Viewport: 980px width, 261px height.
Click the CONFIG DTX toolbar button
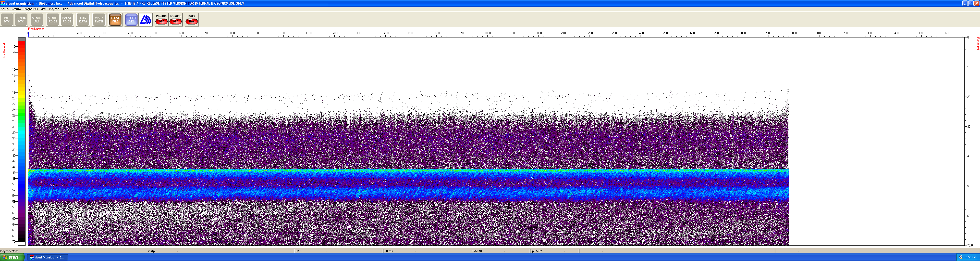pyautogui.click(x=21, y=20)
